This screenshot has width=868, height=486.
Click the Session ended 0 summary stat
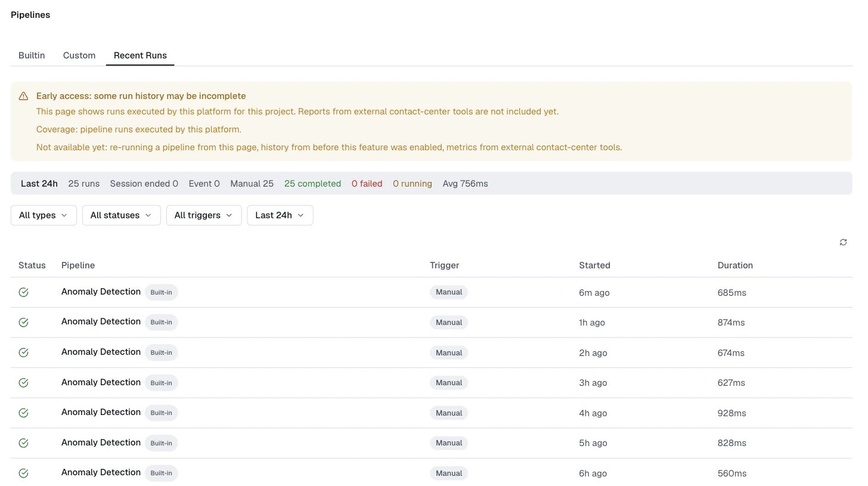144,184
